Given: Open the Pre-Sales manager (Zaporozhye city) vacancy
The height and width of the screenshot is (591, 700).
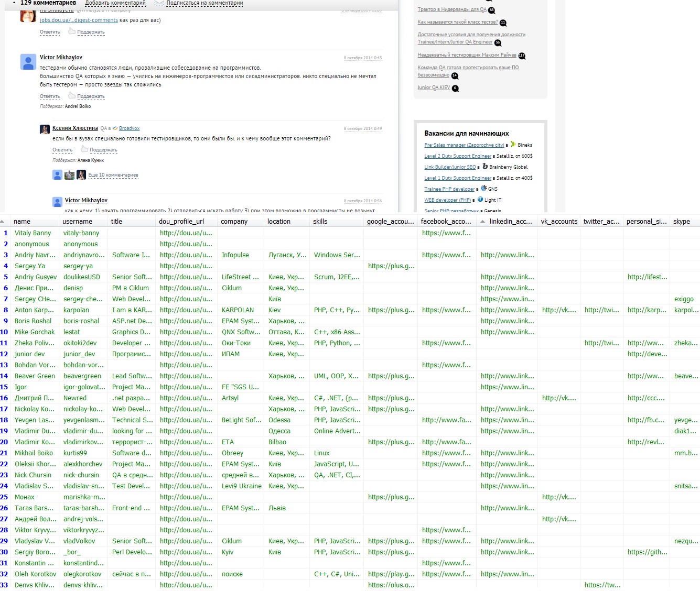Looking at the screenshot, I should (x=465, y=145).
